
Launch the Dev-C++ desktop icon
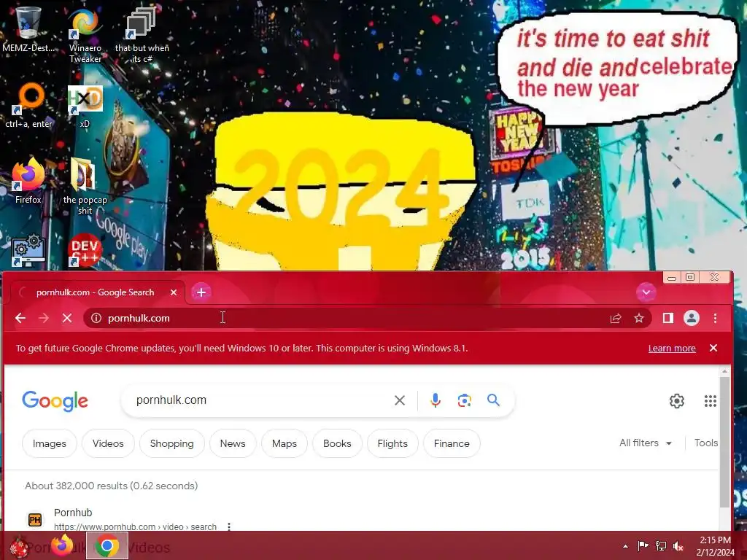tap(85, 250)
